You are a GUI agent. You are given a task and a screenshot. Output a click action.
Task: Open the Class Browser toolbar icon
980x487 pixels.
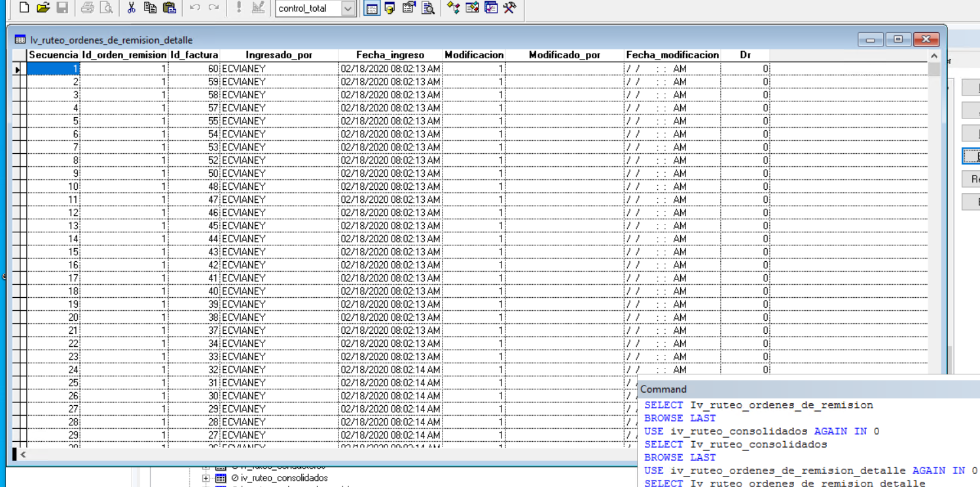click(x=453, y=8)
